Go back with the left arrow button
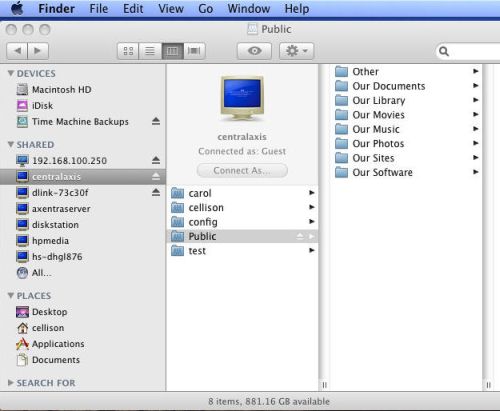The image size is (500, 411). pos(17,51)
